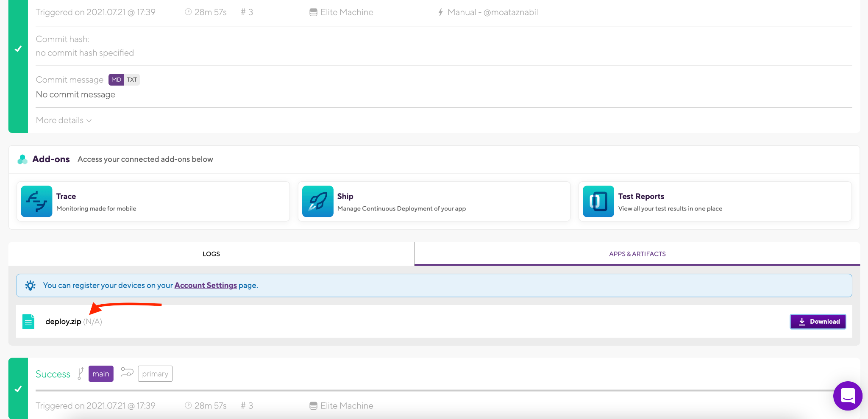Open the Ship add-on rocket icon
868x419 pixels.
(317, 201)
